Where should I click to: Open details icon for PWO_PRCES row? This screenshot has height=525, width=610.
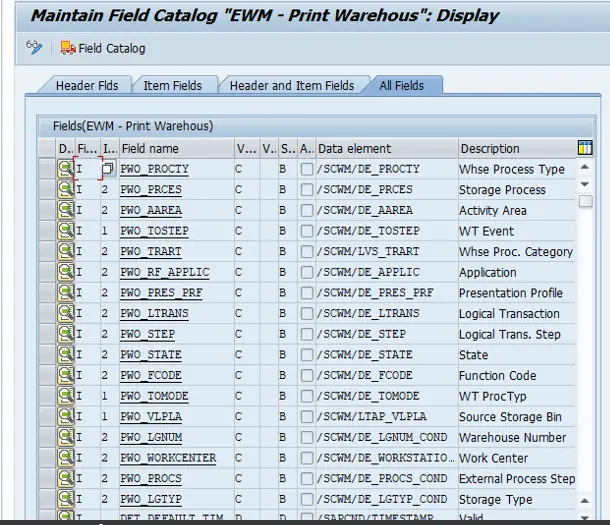pyautogui.click(x=66, y=189)
